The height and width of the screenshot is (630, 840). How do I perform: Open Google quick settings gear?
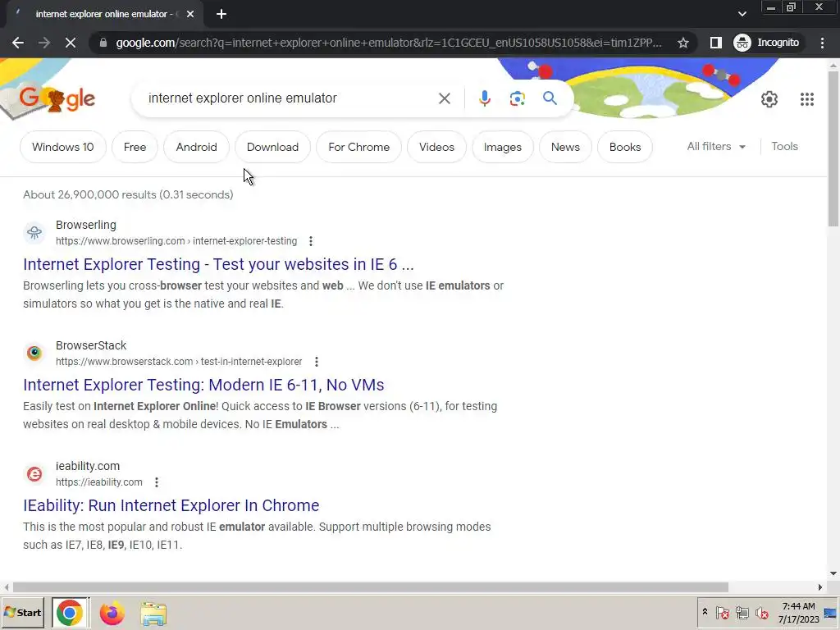pos(769,99)
